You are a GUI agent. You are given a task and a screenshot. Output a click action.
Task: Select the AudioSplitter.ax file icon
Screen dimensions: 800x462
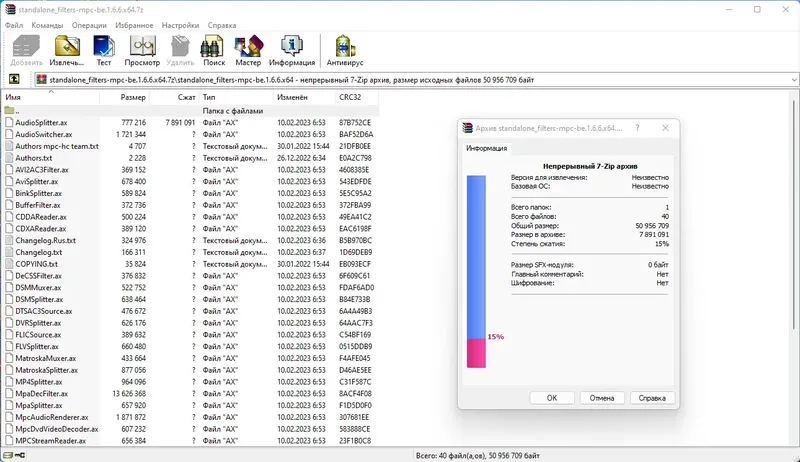point(9,122)
